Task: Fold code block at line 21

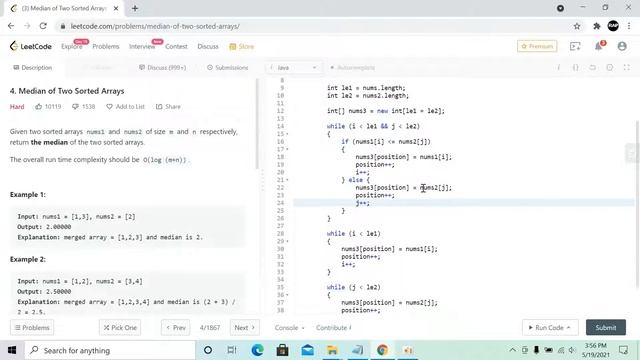Action: click(287, 180)
